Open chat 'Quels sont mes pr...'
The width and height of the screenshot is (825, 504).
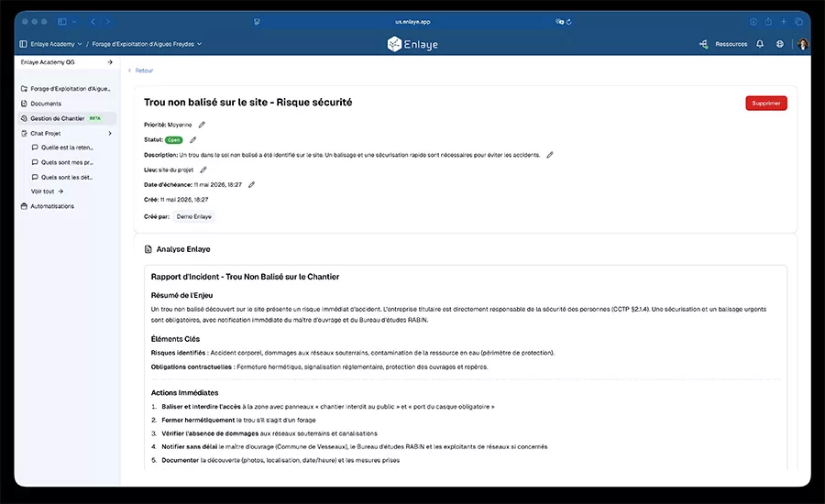(67, 162)
